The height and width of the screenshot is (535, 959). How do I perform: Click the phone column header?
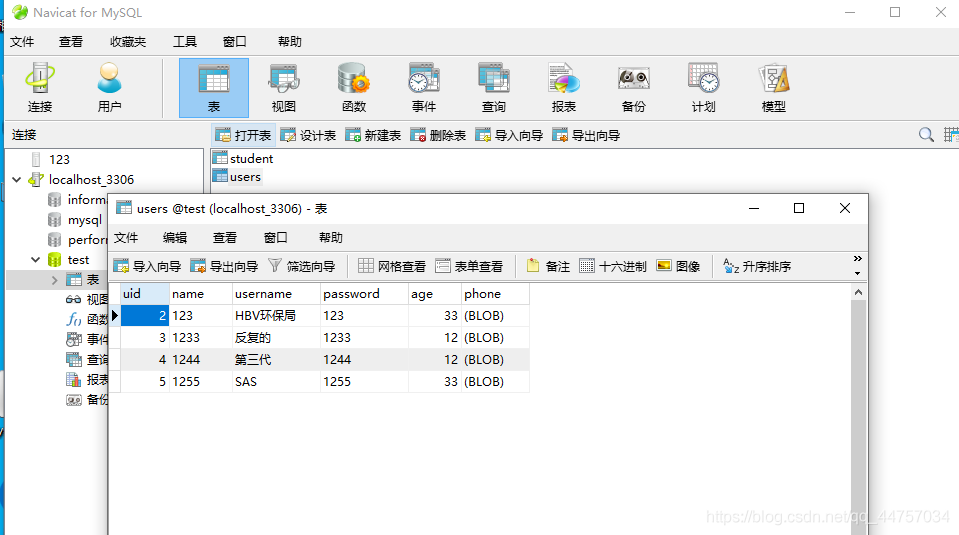click(495, 293)
